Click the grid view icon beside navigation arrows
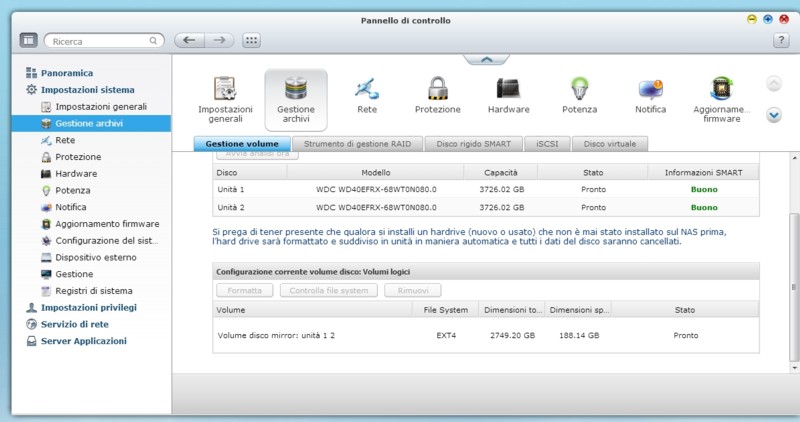Screen dimensions: 800x422 251,41
